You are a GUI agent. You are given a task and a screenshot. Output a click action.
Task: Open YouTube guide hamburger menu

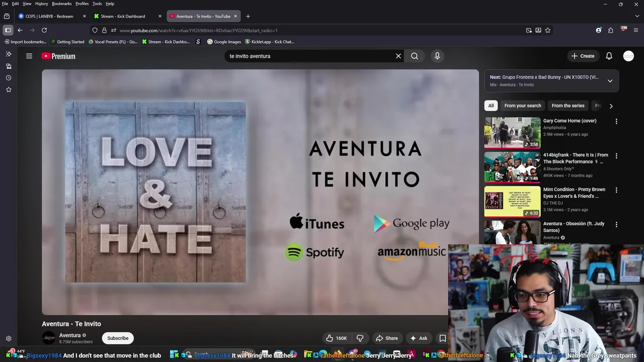click(x=29, y=56)
